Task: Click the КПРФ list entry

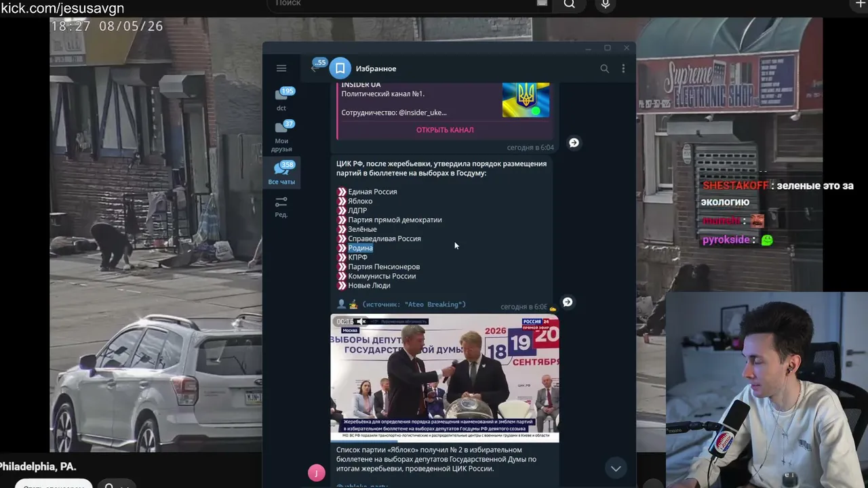Action: click(357, 258)
